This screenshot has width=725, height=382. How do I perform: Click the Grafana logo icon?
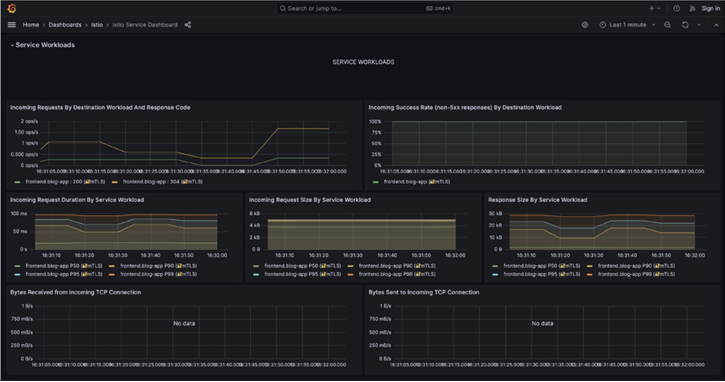(12, 8)
